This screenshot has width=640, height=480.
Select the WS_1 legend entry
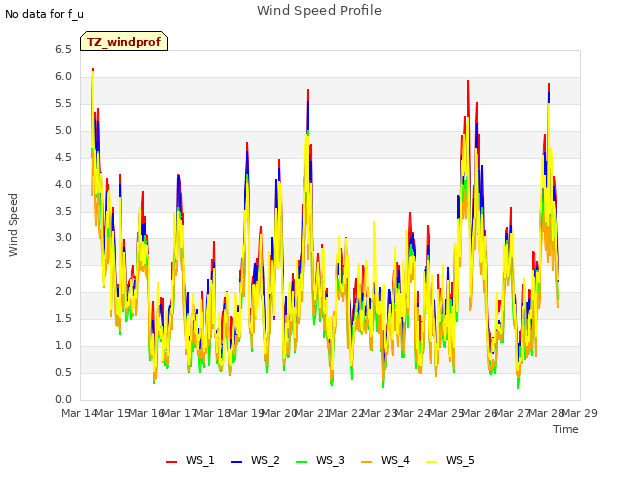pos(190,460)
